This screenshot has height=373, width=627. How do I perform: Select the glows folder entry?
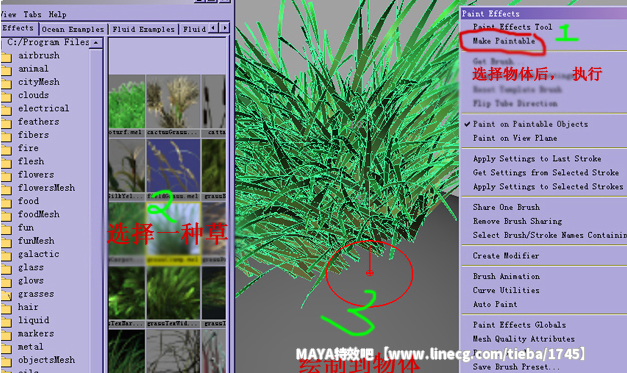click(x=31, y=280)
